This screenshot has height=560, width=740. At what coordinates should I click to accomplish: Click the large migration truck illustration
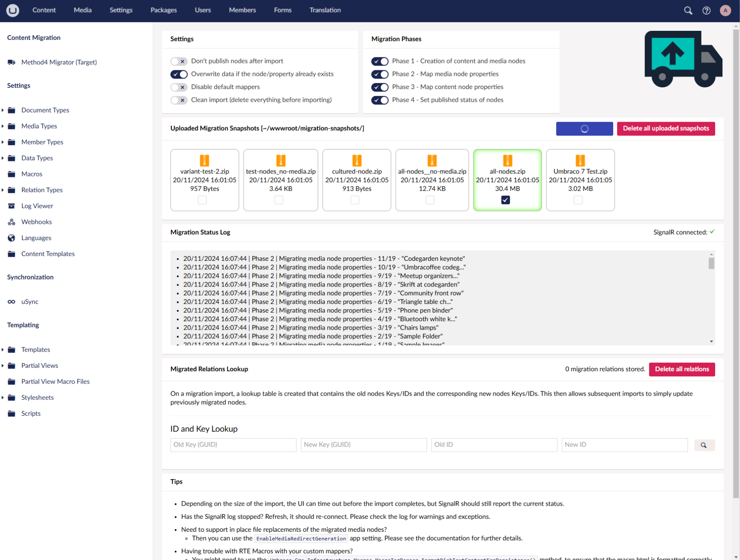point(683,59)
